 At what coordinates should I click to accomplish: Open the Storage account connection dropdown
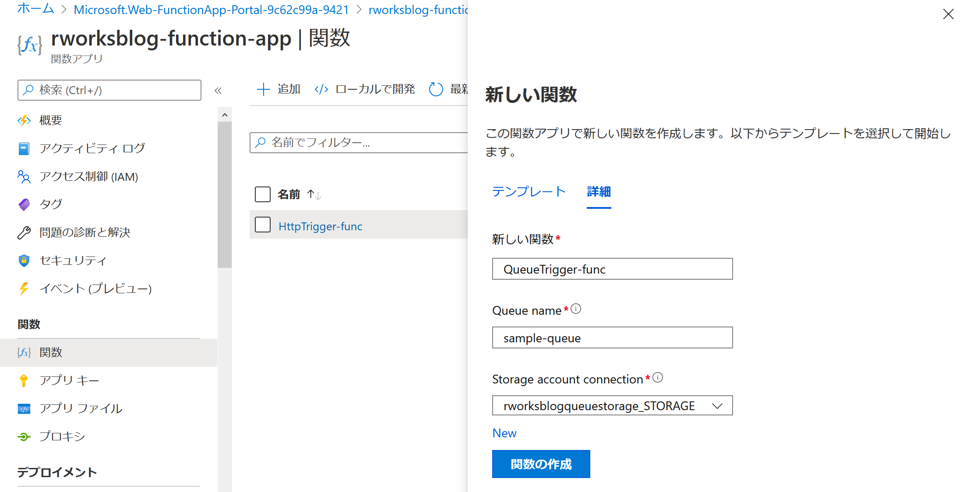tap(612, 406)
